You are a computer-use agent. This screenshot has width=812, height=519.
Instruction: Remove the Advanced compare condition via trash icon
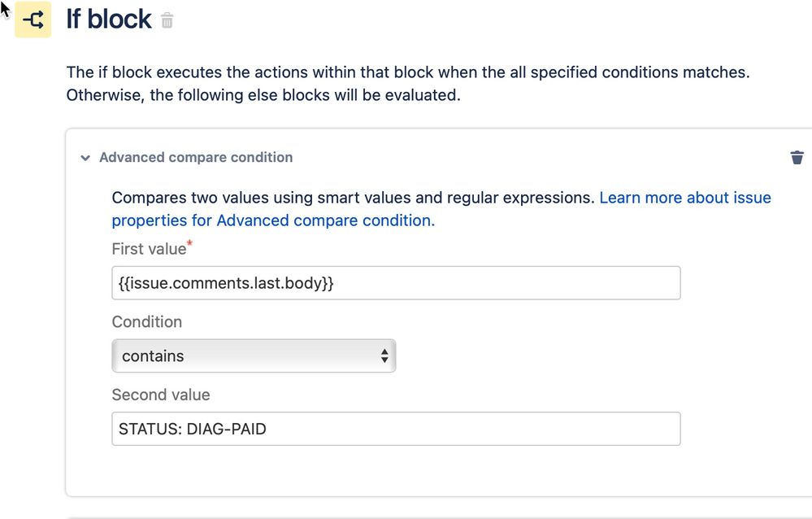point(797,157)
